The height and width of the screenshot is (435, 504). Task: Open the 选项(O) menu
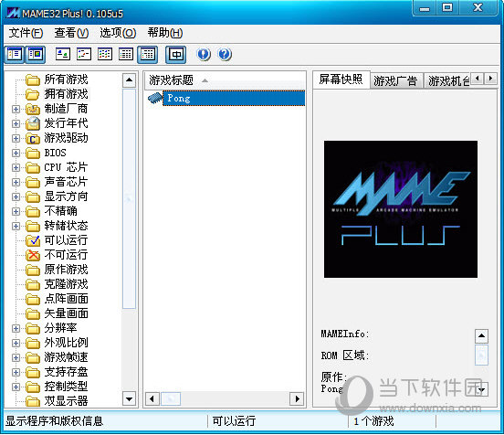118,33
